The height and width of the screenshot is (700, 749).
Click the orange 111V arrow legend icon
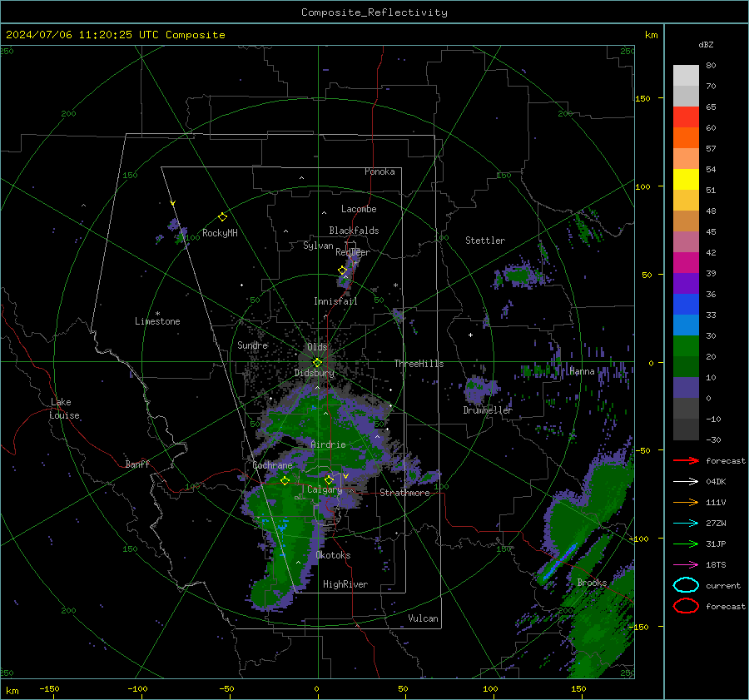[686, 502]
